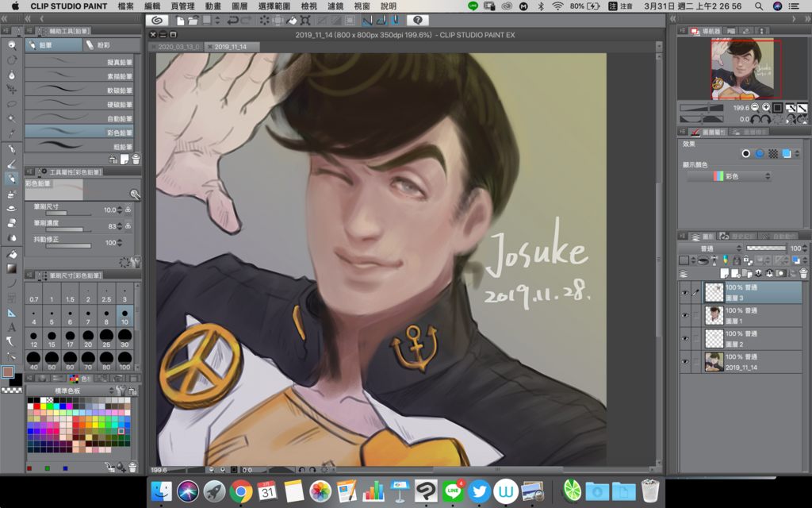Click the Open file folder icon
The width and height of the screenshot is (812, 508).
point(193,20)
